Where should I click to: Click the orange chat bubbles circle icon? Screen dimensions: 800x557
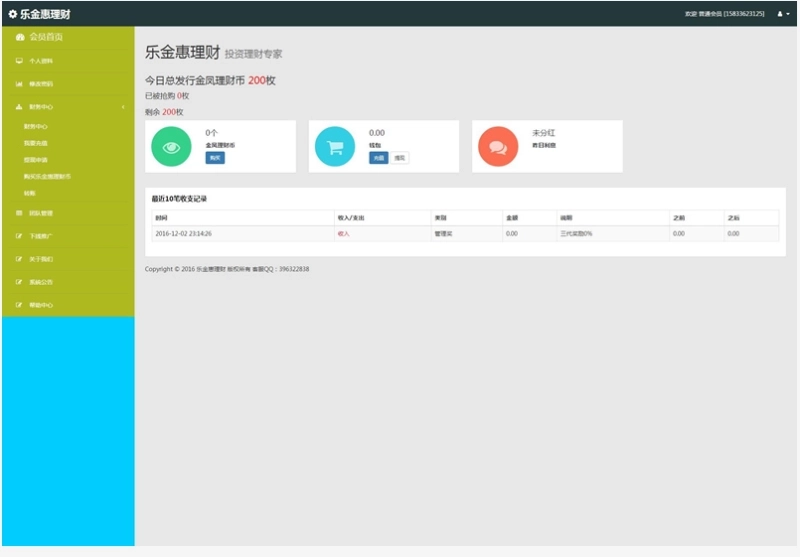click(x=498, y=147)
